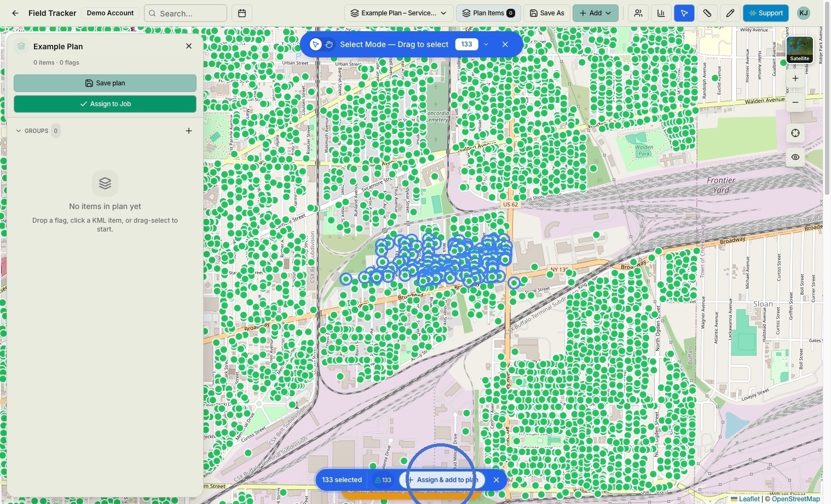
Task: Zoom out on the map
Action: point(795,102)
